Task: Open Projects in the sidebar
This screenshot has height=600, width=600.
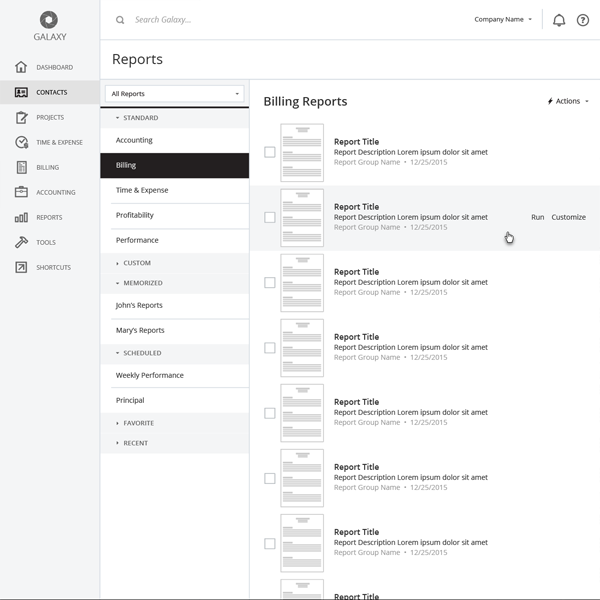Action: point(50,117)
